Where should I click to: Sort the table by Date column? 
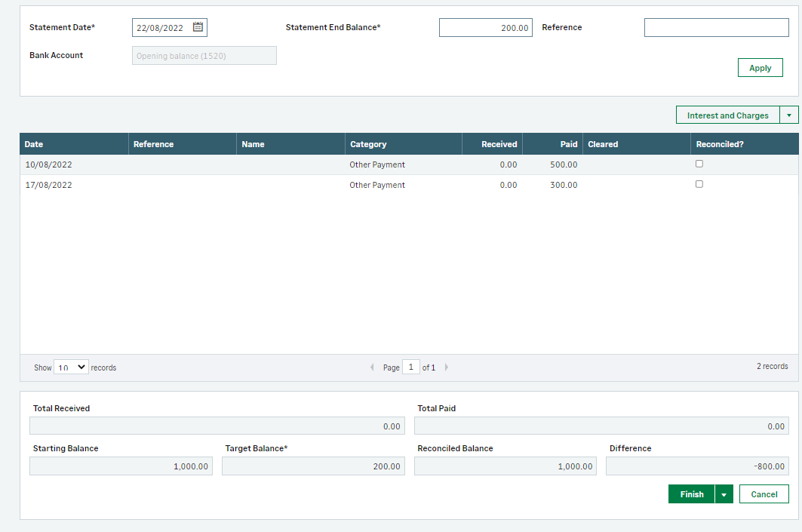[x=34, y=144]
